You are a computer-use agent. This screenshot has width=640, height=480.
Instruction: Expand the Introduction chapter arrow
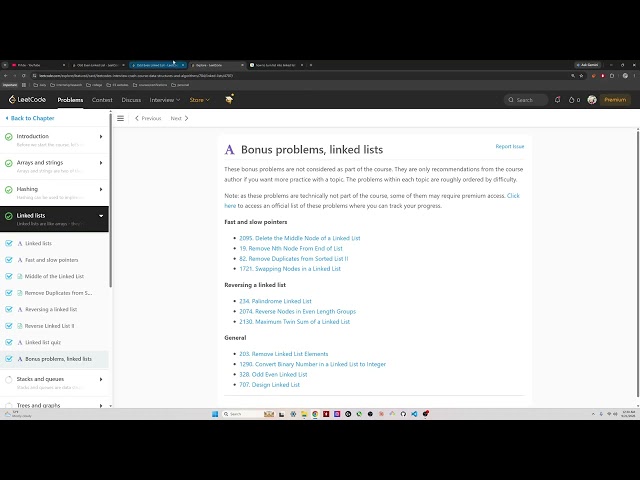(x=101, y=137)
